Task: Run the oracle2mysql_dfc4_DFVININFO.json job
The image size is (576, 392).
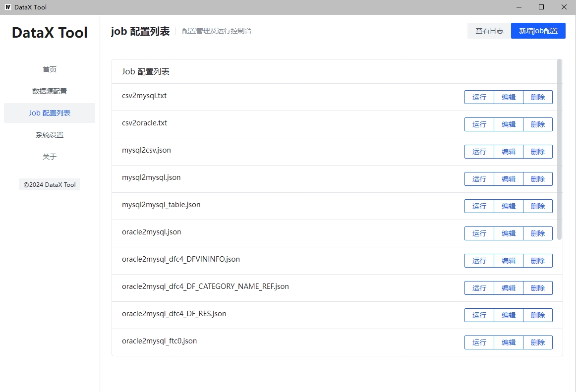Action: tap(479, 261)
